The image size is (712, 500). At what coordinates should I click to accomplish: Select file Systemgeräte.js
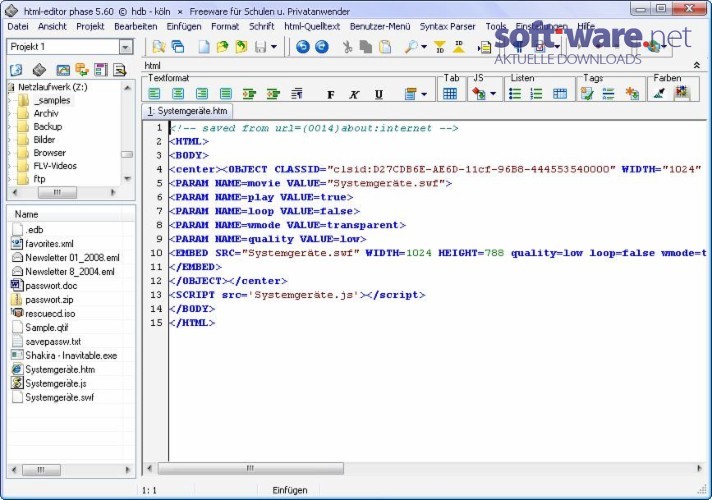point(55,384)
